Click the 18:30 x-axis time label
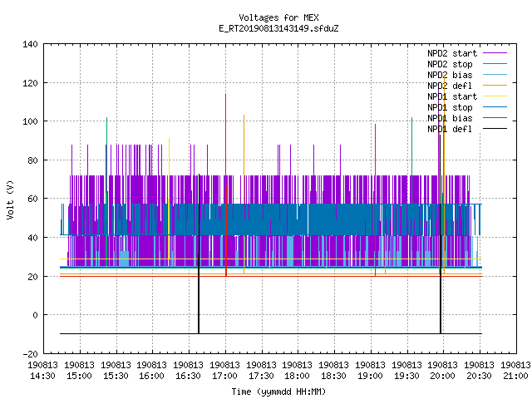The height and width of the screenshot is (399, 532). tap(333, 377)
